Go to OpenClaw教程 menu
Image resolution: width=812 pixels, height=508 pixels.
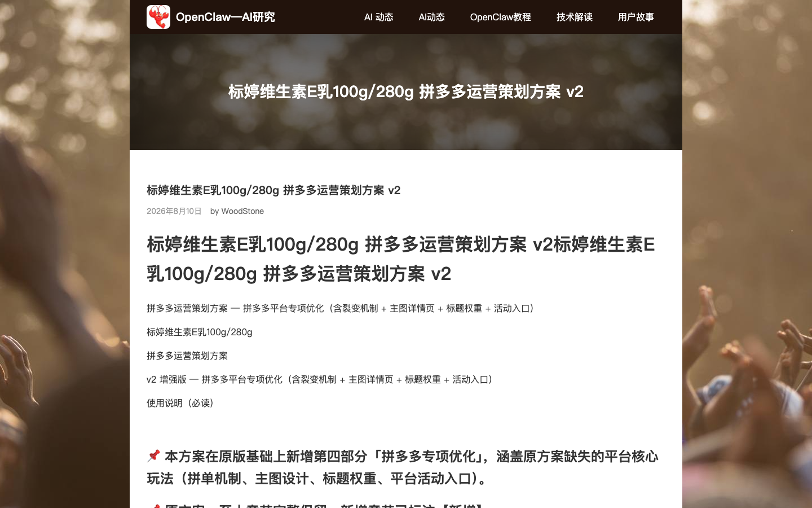[x=501, y=17]
